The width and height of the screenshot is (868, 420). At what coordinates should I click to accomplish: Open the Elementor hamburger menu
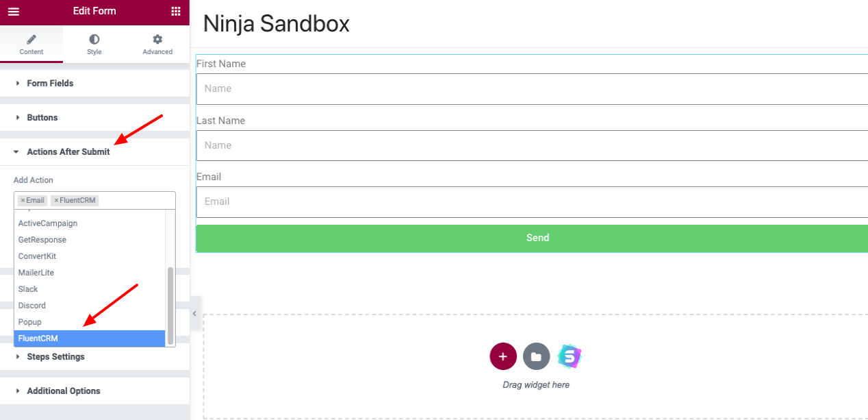[x=12, y=11]
